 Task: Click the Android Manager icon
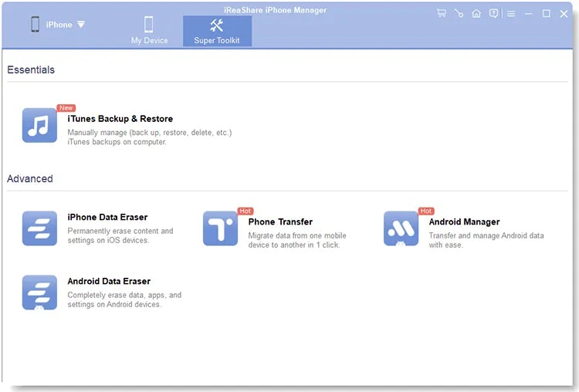[x=401, y=228]
